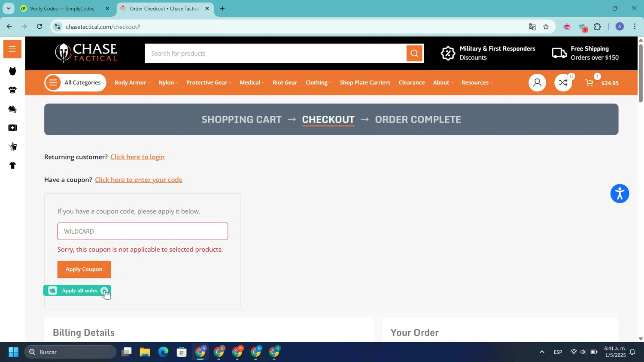Go to the Shopping Cart step
The height and width of the screenshot is (362, 644).
pos(242,120)
